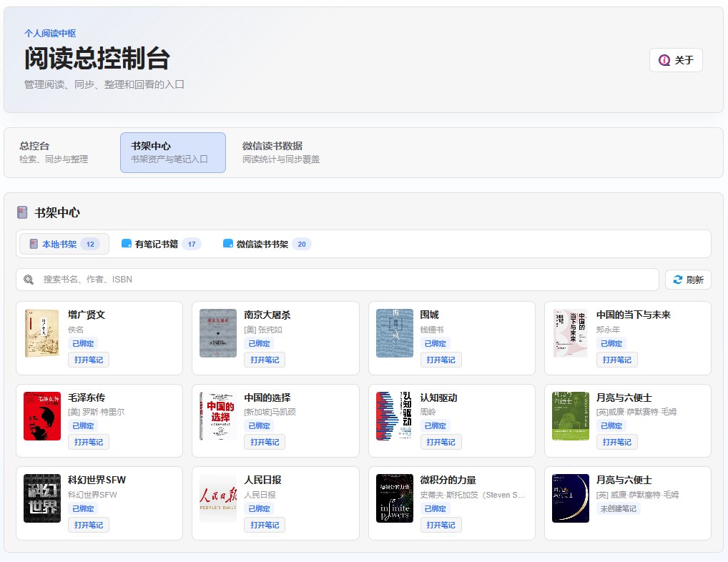Click 已绑定 badge on 人民日报 card

pos(259,508)
